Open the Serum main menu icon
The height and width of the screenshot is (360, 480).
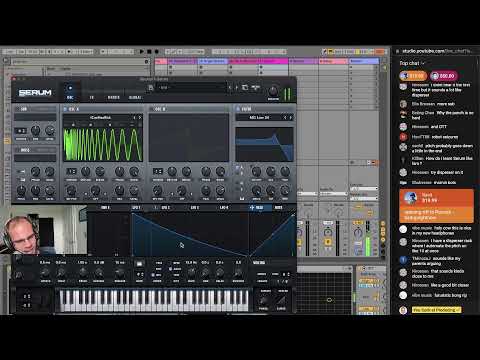pos(256,87)
